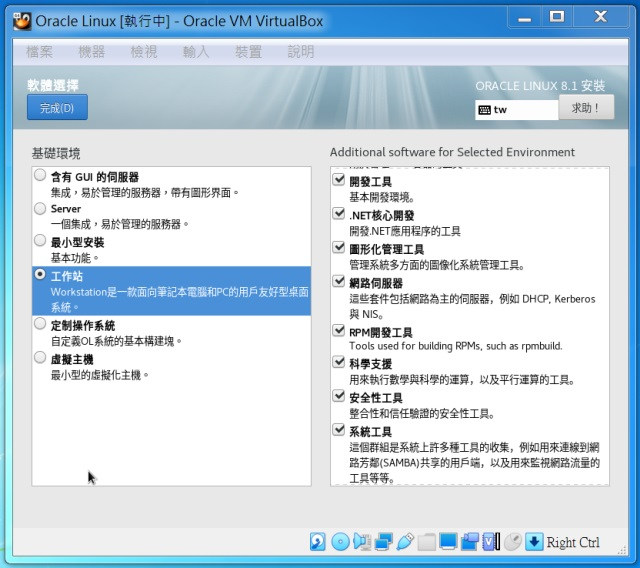Click the shared folders indicator icon
Screen dimensions: 640x568
(426, 542)
